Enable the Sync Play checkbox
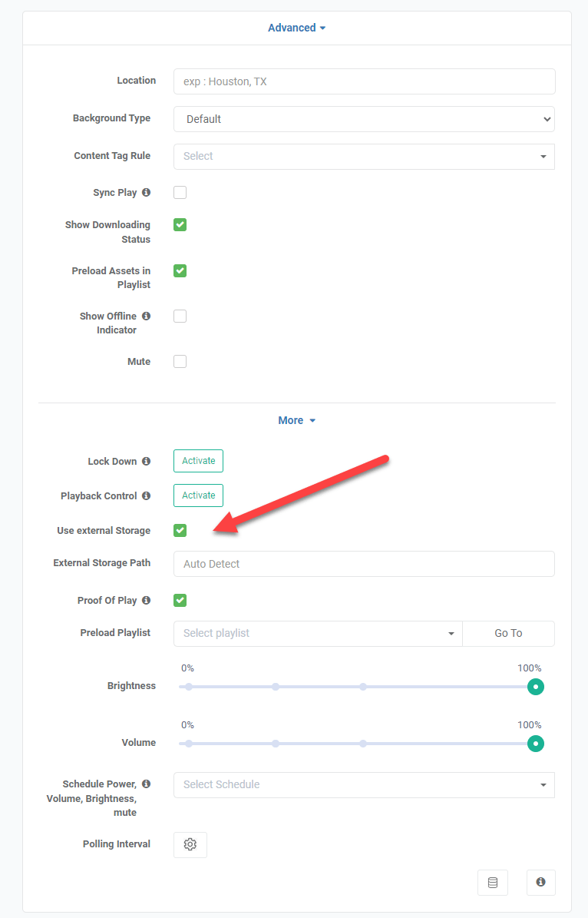Screen dimensions: 588x918 (x=180, y=192)
